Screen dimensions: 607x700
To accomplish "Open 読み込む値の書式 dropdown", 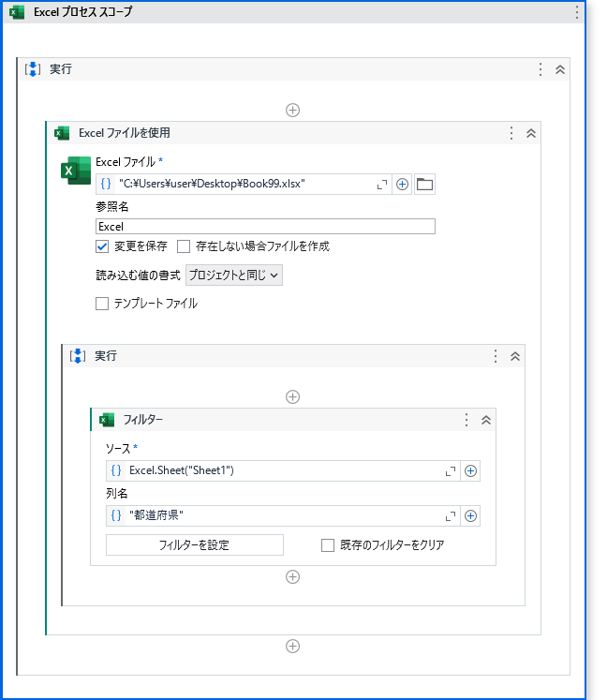I will [234, 275].
